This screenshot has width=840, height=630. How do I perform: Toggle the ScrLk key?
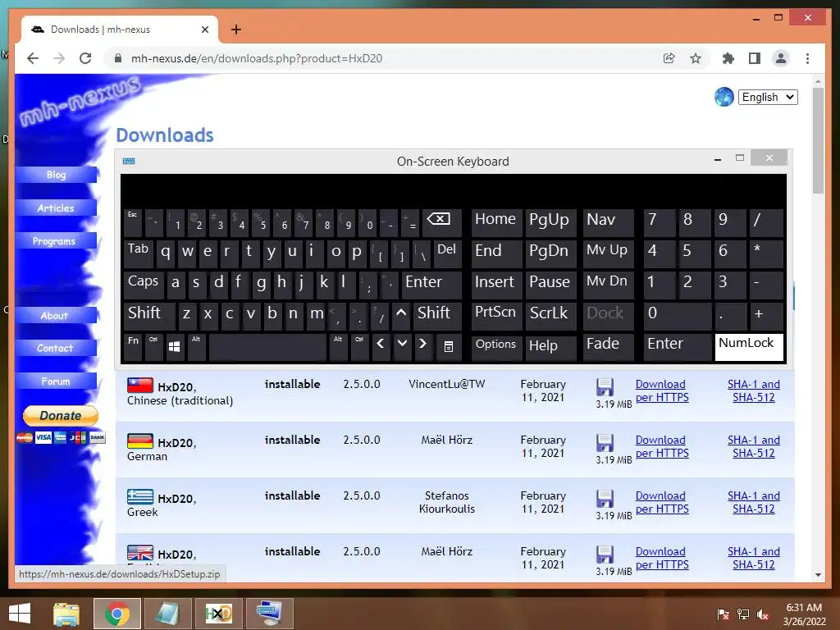click(x=550, y=316)
